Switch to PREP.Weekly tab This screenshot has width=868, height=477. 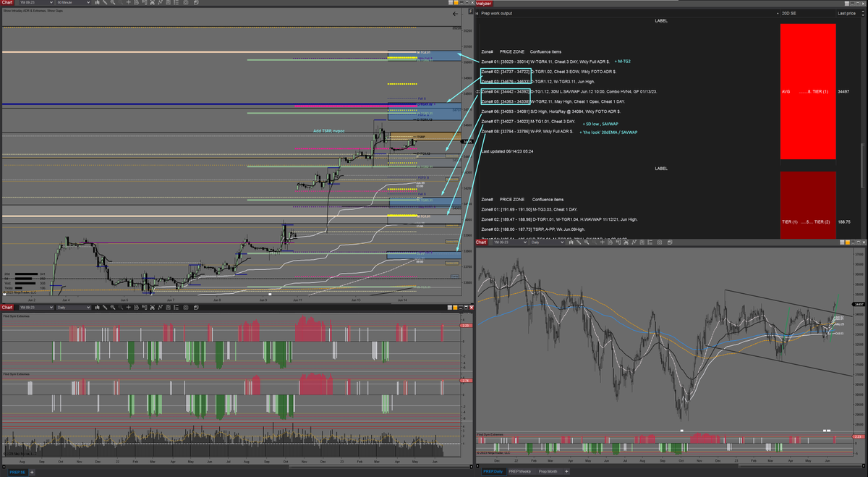pyautogui.click(x=520, y=472)
